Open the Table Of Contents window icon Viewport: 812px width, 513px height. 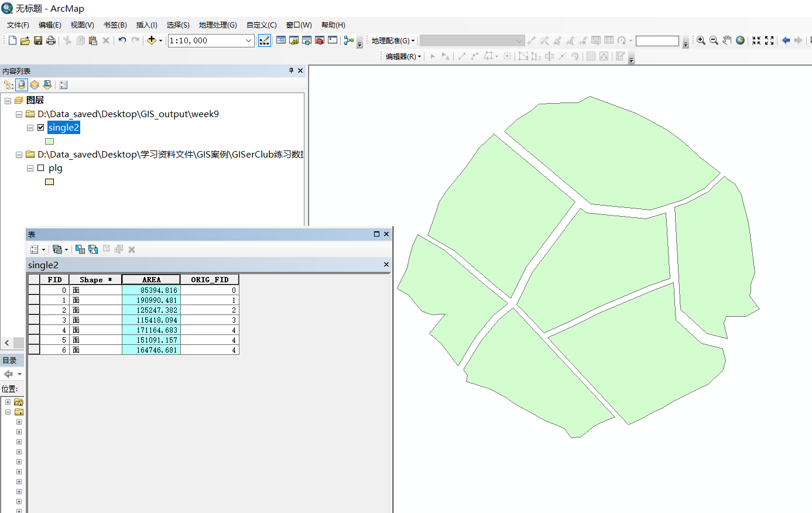point(281,40)
